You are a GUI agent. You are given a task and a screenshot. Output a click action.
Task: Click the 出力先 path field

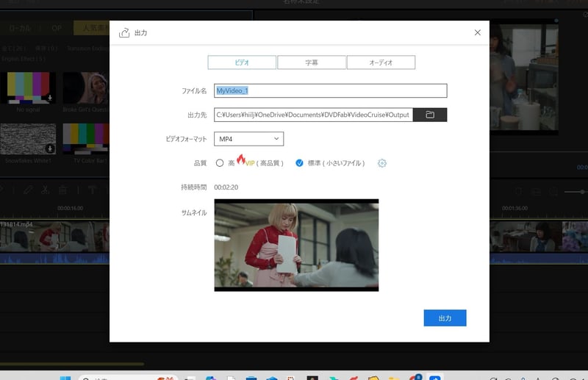point(313,115)
